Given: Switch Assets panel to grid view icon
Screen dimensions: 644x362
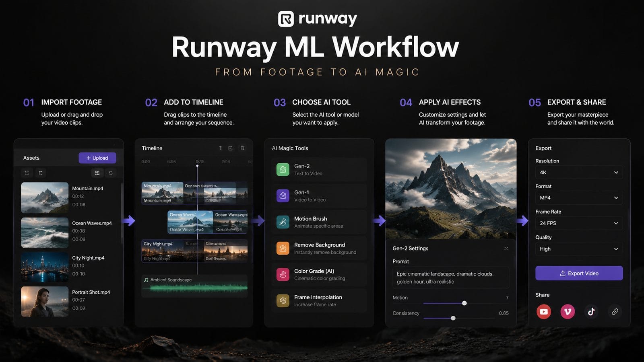Looking at the screenshot, I should tap(97, 173).
